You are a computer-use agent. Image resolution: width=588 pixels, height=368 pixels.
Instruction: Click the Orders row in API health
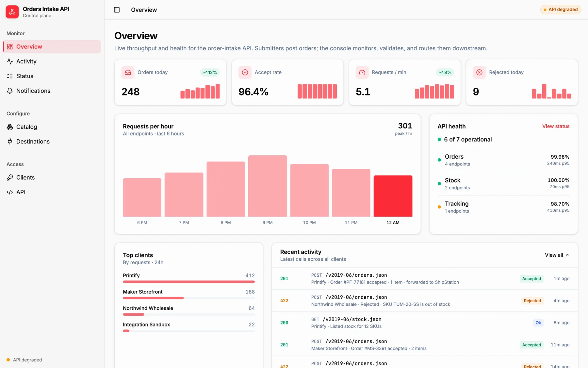click(x=503, y=160)
